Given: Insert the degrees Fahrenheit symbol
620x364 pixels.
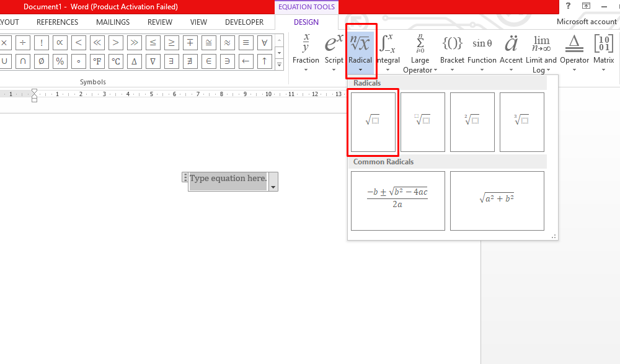Looking at the screenshot, I should click(x=97, y=61).
